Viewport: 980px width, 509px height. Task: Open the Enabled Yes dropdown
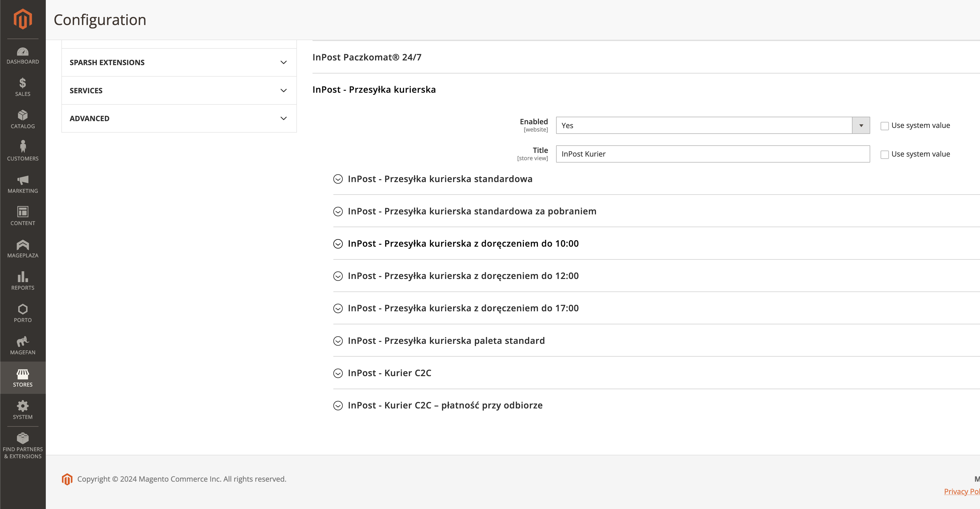point(712,126)
